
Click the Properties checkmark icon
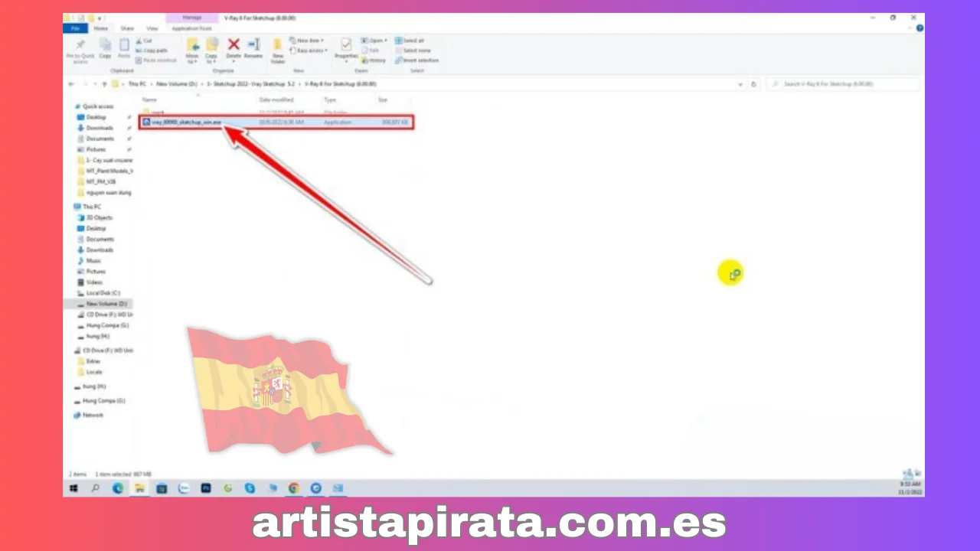tap(346, 45)
